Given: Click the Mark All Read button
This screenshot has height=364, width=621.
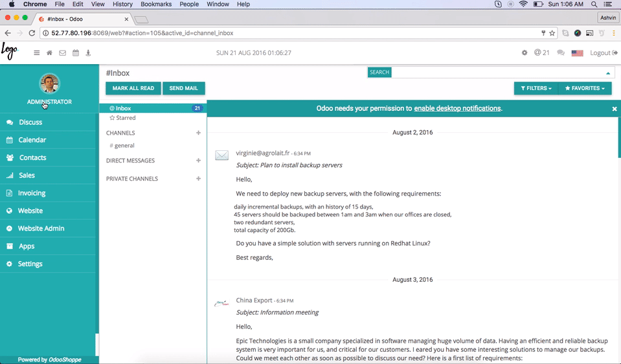Looking at the screenshot, I should pos(133,88).
